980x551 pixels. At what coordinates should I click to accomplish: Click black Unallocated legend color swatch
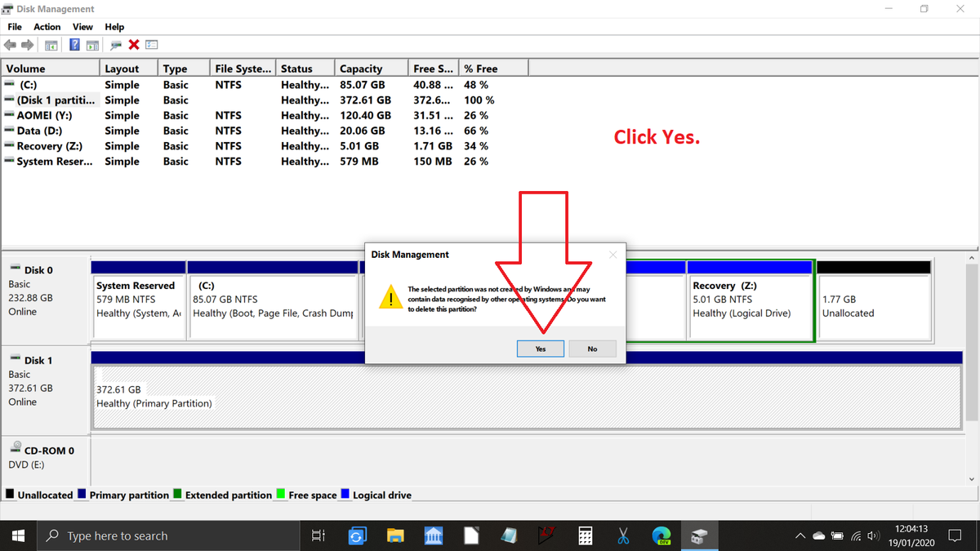click(10, 495)
